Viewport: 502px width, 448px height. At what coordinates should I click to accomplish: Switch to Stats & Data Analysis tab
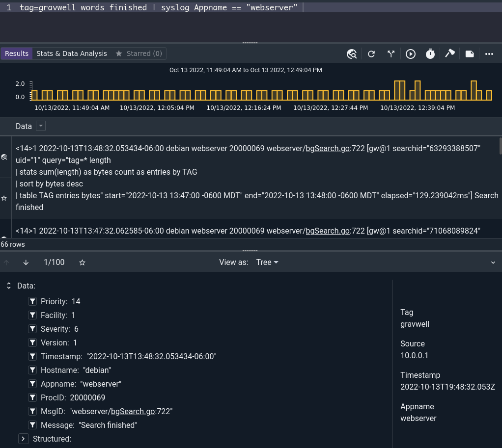pyautogui.click(x=72, y=53)
